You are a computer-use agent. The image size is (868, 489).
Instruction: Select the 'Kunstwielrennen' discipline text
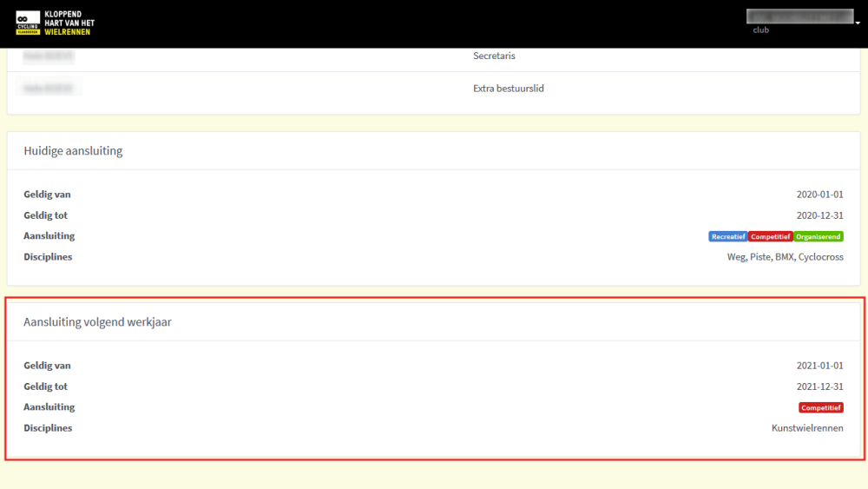[x=807, y=428]
